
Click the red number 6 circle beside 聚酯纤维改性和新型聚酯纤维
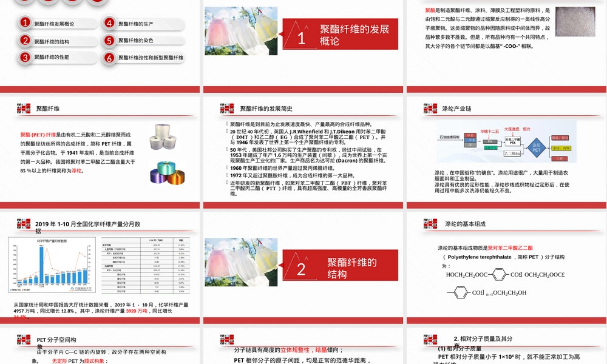(x=109, y=58)
